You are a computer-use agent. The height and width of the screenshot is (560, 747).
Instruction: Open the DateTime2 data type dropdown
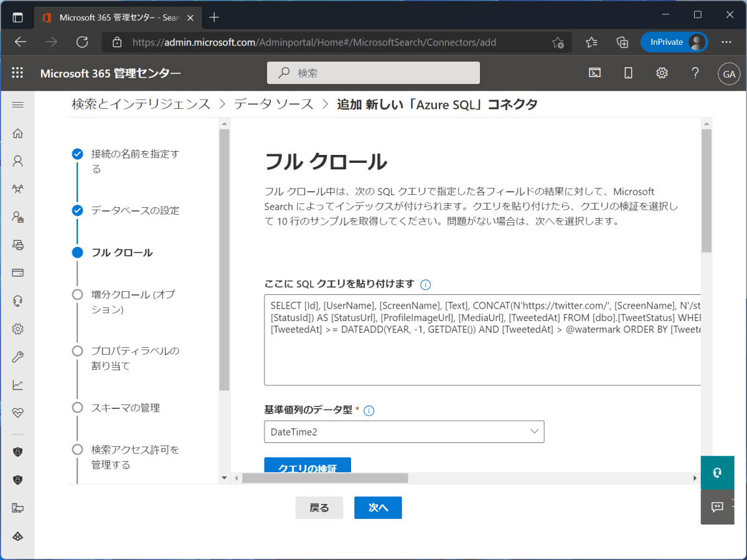[x=405, y=432]
